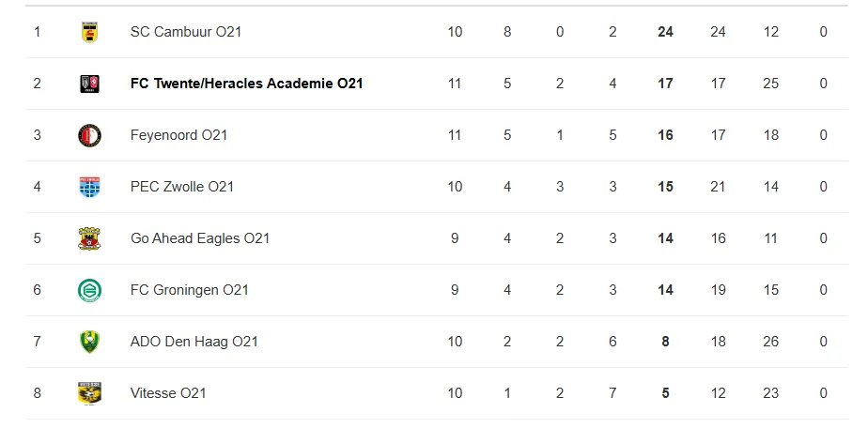The height and width of the screenshot is (428, 868).
Task: Open the FC Twente/Heracles Academie O21 link
Action: tap(247, 84)
